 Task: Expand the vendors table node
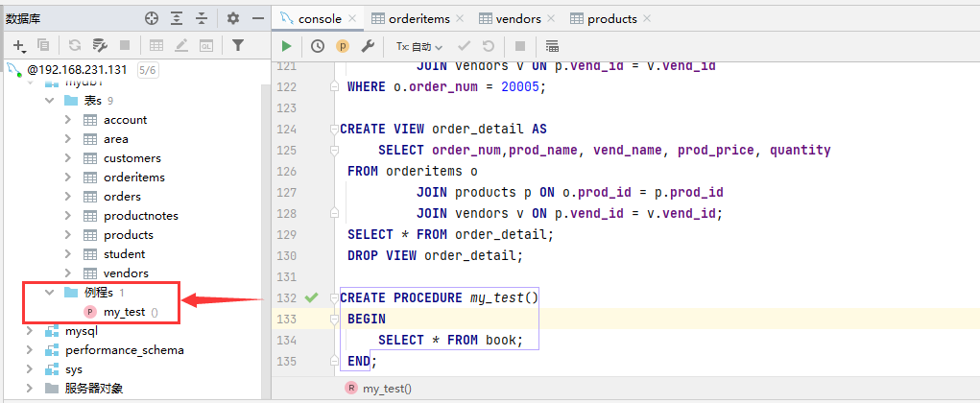pos(68,273)
